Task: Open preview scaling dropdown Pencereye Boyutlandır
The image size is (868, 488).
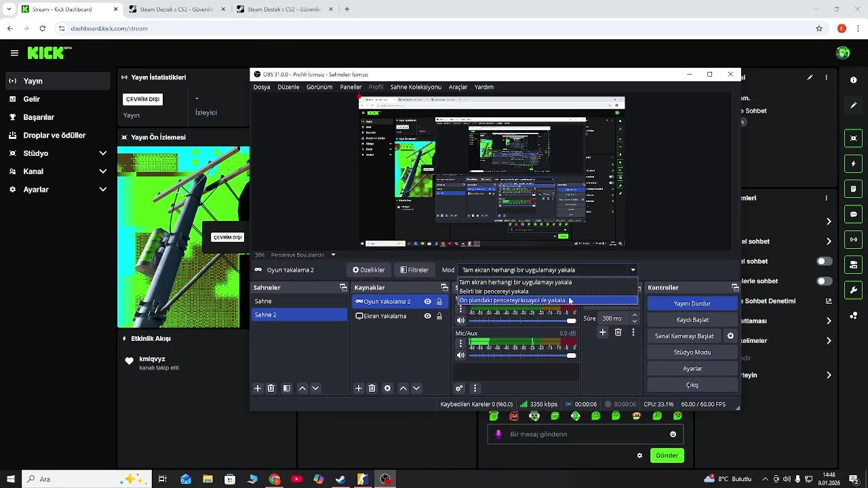Action: pyautogui.click(x=303, y=255)
